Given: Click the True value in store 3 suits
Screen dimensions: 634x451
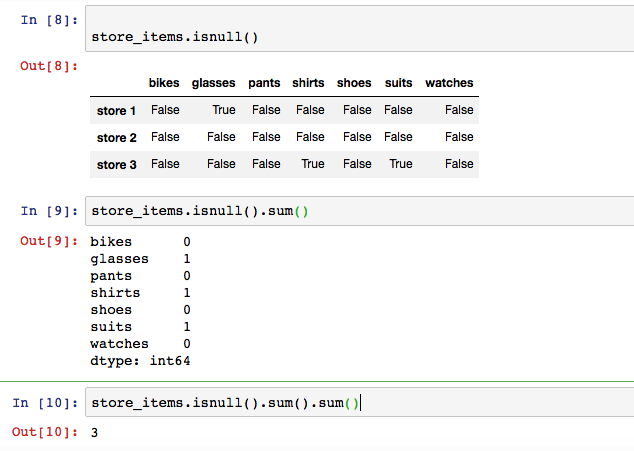Looking at the screenshot, I should click(x=400, y=164).
